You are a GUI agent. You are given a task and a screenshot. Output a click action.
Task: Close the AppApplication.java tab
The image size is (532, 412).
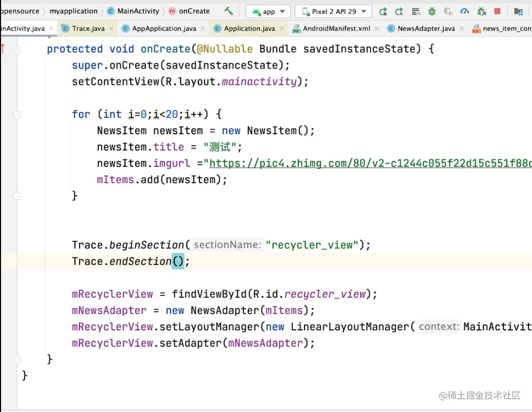pyautogui.click(x=203, y=29)
